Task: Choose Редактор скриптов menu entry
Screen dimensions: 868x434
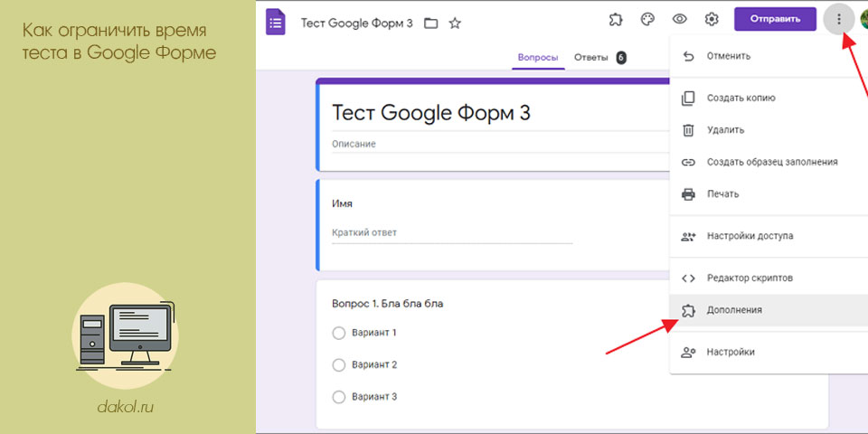Action: point(769,278)
